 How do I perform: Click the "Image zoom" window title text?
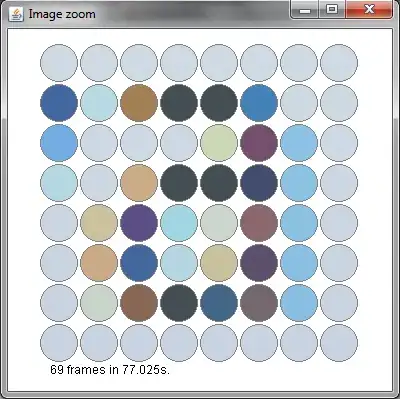tap(62, 14)
